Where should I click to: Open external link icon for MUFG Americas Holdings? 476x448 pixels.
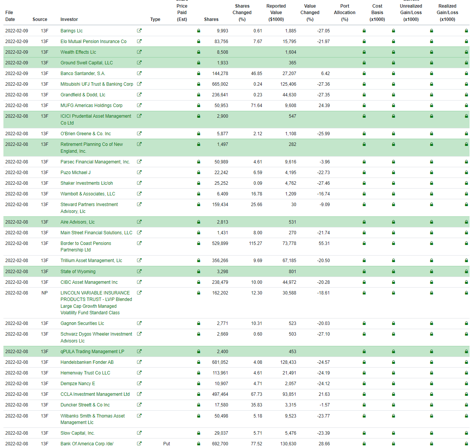tap(139, 105)
